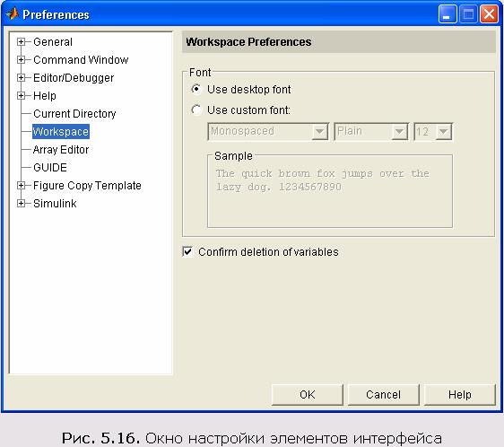Click the Workspace Preferences heading
504x447 pixels.
tap(248, 42)
